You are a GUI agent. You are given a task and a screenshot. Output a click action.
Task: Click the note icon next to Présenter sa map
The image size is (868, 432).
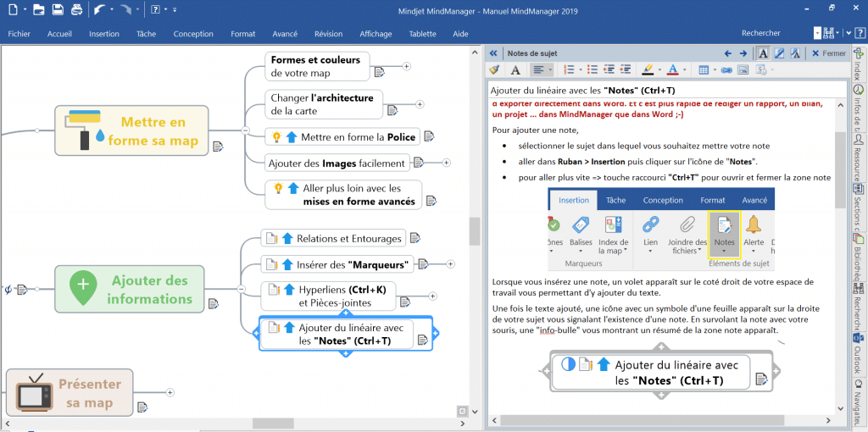(142, 407)
